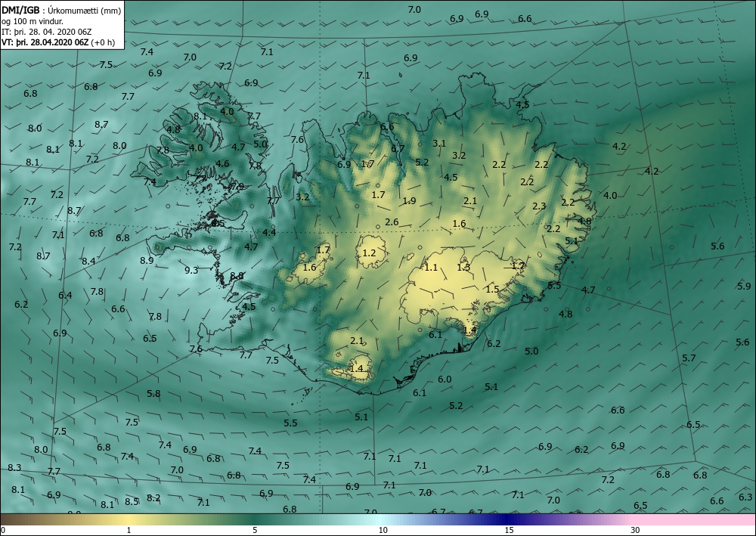
Task: Click the 3.1 value in northern Iceland
Action: pyautogui.click(x=439, y=143)
